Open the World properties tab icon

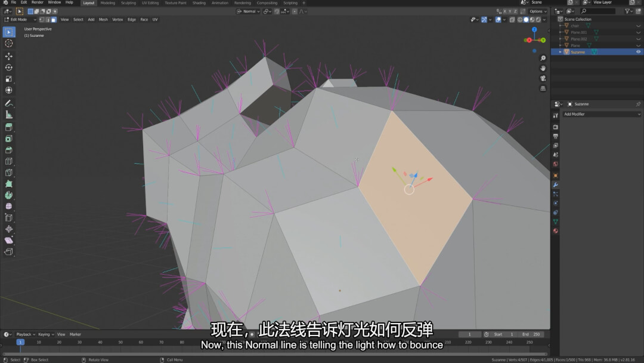coord(555,164)
